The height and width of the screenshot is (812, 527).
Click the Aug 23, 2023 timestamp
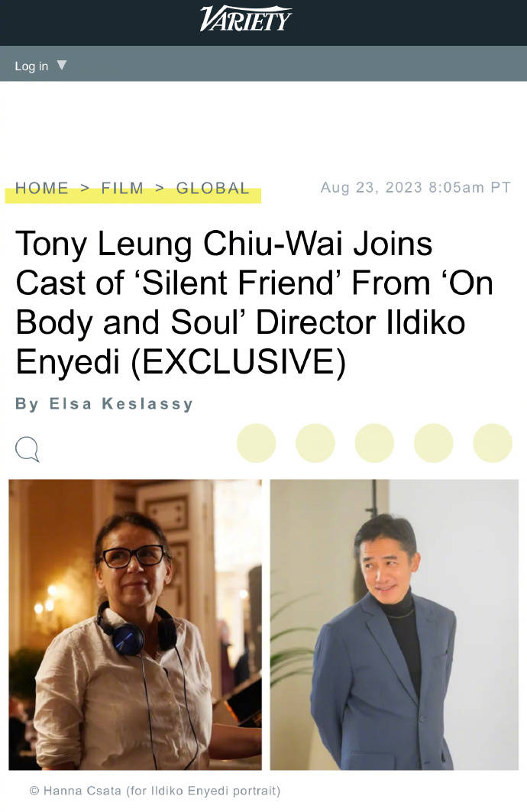pyautogui.click(x=415, y=187)
